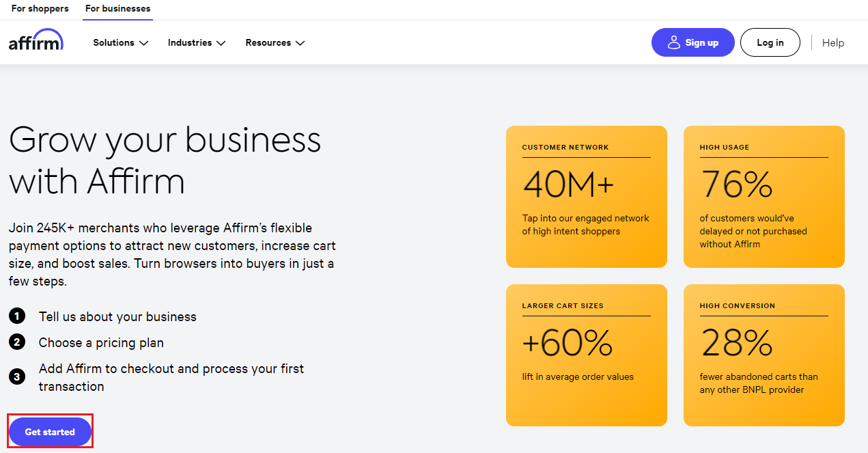Viewport: 868px width, 453px height.
Task: Click the Get started button
Action: tap(50, 432)
